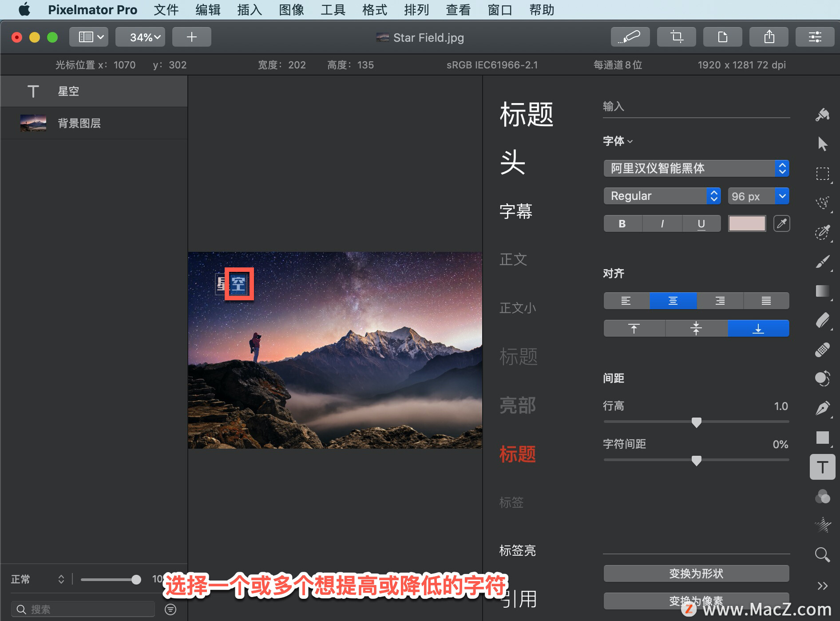This screenshot has width=840, height=621.
Task: Select the Type tool in the toolbar
Action: point(822,467)
